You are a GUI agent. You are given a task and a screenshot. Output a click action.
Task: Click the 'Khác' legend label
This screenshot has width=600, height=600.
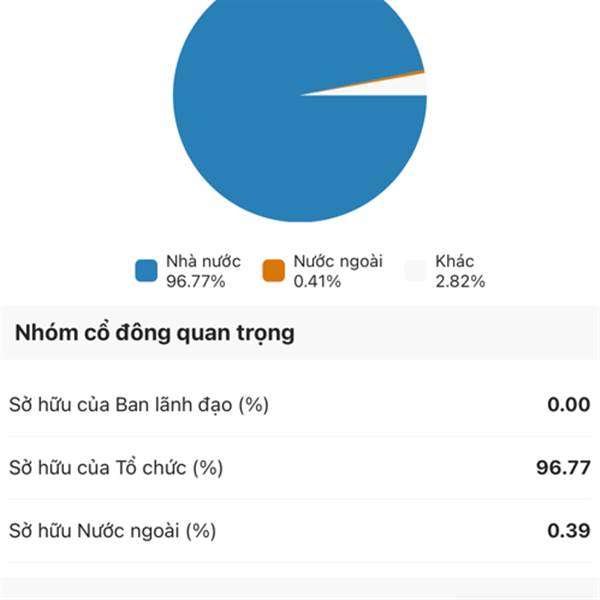pos(455,262)
